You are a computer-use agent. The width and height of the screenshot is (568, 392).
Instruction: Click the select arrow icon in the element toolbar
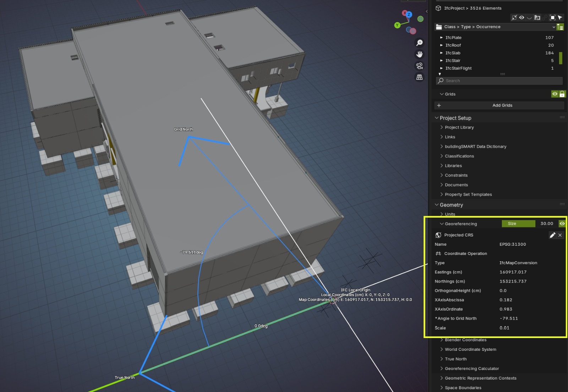coord(560,17)
